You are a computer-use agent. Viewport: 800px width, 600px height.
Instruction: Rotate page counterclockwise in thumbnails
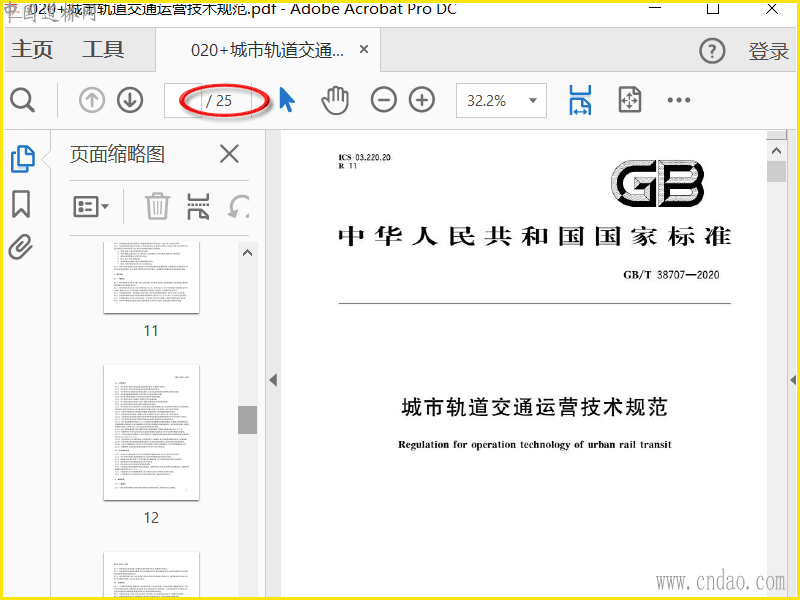(238, 207)
